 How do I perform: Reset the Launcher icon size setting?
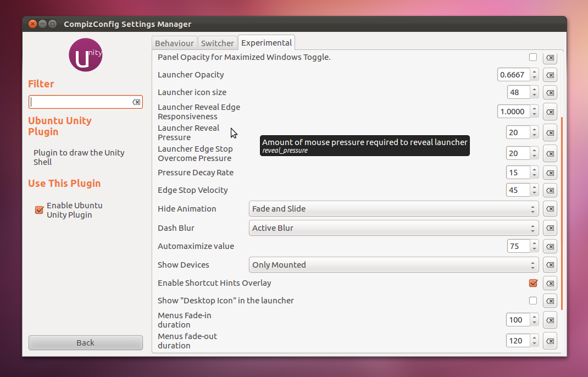(x=550, y=92)
